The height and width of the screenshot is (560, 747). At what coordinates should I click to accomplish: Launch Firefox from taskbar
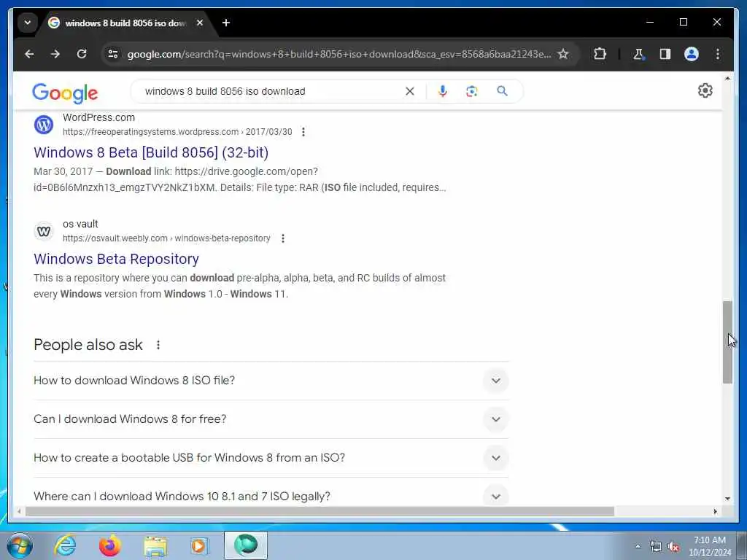(109, 545)
